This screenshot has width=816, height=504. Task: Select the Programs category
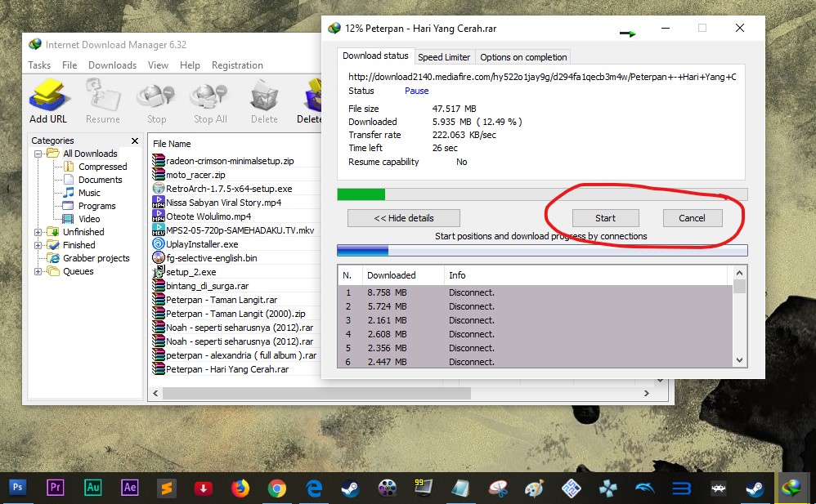coord(96,206)
